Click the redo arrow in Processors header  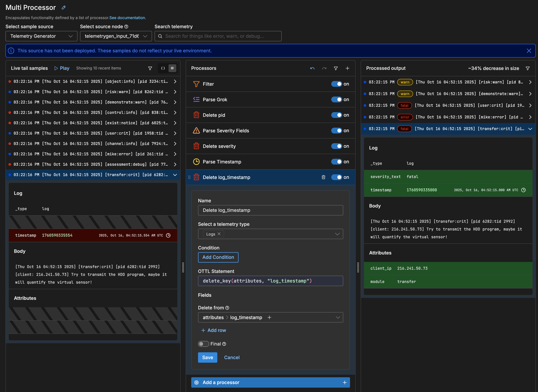324,68
